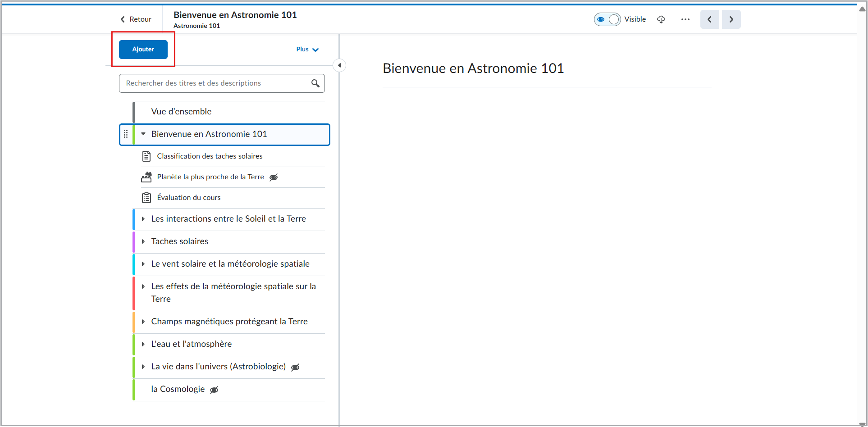Screen dimensions: 868x427
Task: Select la Cosmologie module
Action: (x=178, y=389)
